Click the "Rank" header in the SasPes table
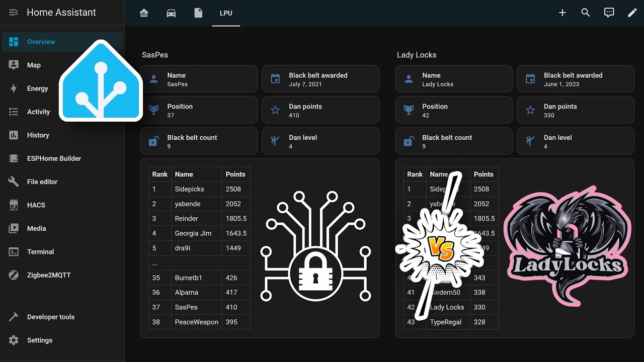The width and height of the screenshot is (644, 362). coord(160,174)
